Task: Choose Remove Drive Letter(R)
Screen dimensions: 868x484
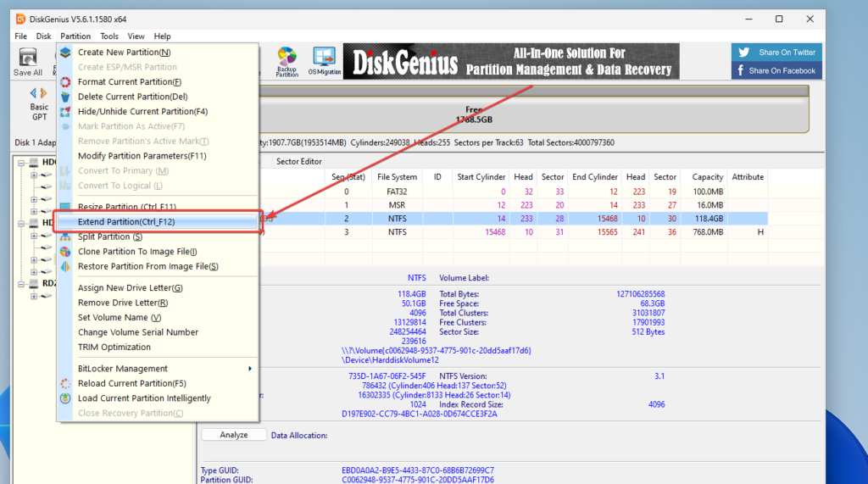Action: (x=157, y=303)
